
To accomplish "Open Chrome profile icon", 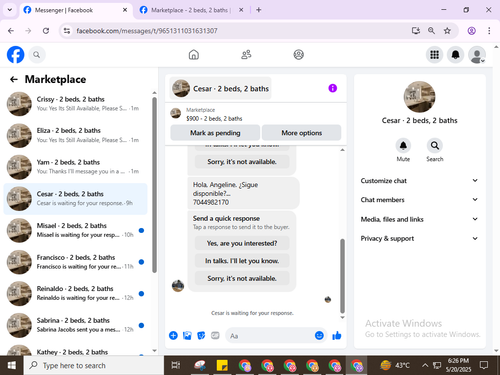I will [x=471, y=31].
